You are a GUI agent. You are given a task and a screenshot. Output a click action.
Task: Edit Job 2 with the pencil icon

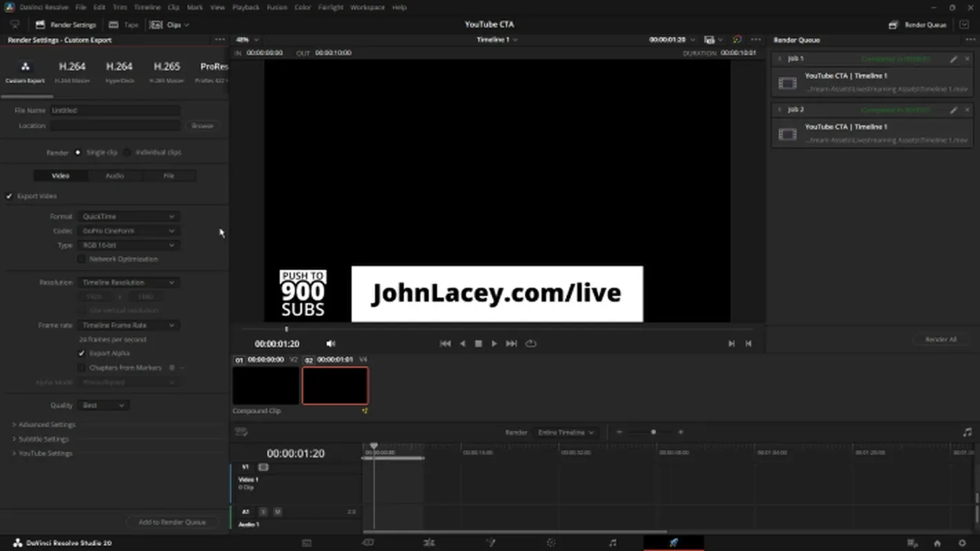click(x=954, y=110)
